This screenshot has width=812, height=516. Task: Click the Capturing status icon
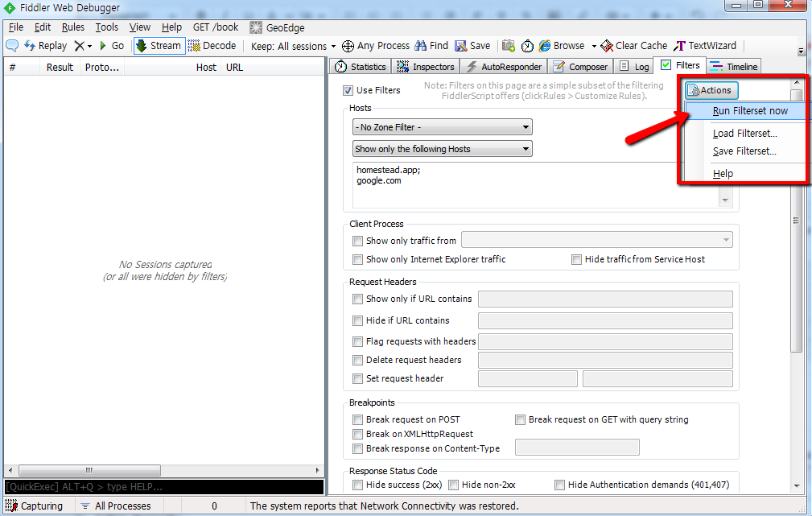click(11, 506)
